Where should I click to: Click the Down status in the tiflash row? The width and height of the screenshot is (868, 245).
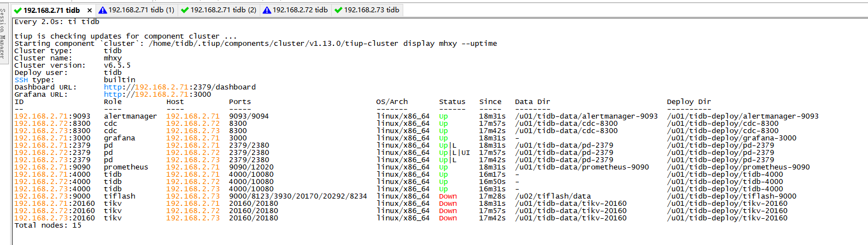[x=448, y=196]
